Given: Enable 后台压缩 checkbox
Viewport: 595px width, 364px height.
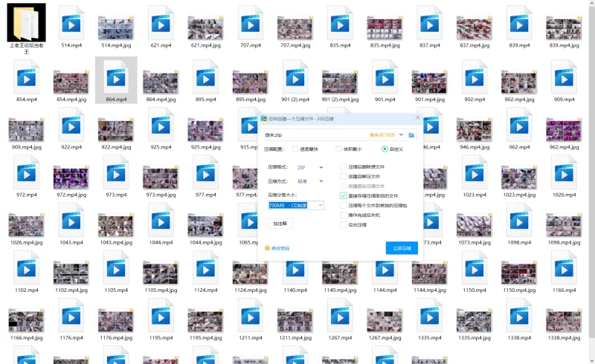Looking at the screenshot, I should (x=344, y=225).
